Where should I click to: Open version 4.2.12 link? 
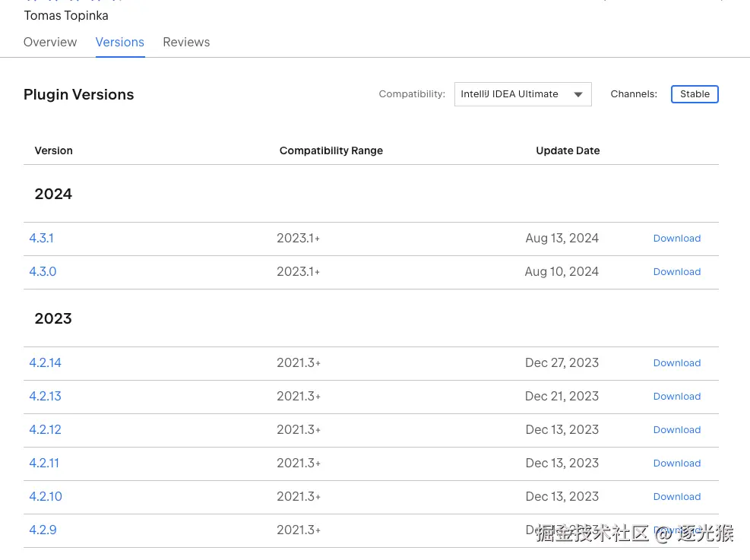click(x=46, y=430)
